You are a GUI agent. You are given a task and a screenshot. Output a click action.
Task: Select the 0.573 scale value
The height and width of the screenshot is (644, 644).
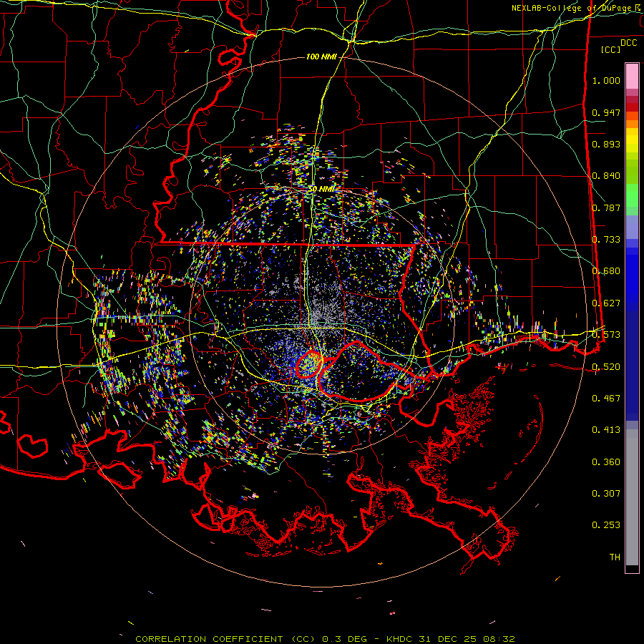pos(606,335)
